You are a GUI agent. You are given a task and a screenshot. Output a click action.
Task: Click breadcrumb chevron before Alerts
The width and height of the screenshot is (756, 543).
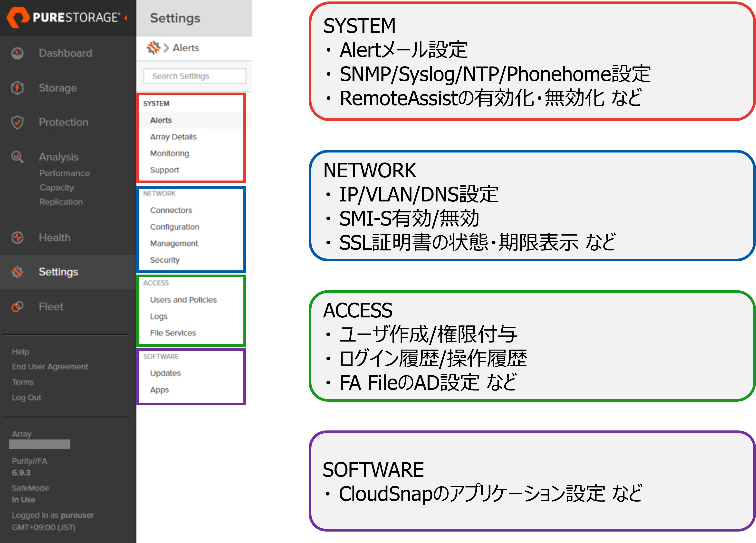click(166, 48)
